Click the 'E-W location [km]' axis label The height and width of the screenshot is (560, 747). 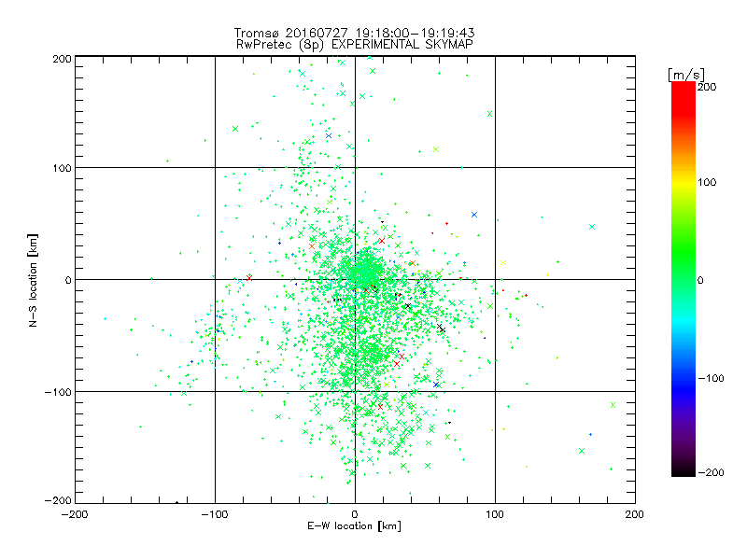354,525
